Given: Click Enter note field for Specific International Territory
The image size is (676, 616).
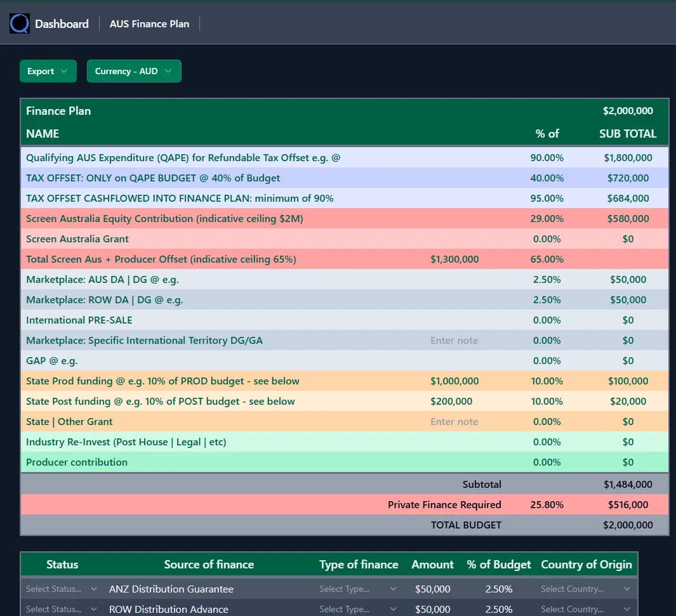Looking at the screenshot, I should pos(454,340).
